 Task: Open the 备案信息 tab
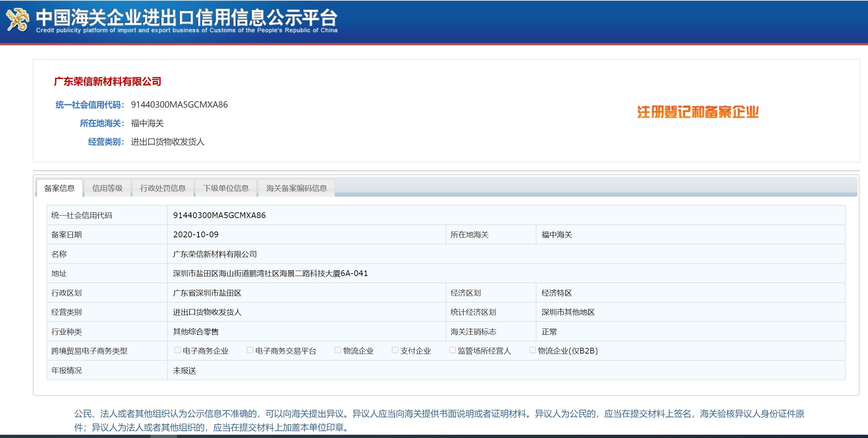point(60,188)
